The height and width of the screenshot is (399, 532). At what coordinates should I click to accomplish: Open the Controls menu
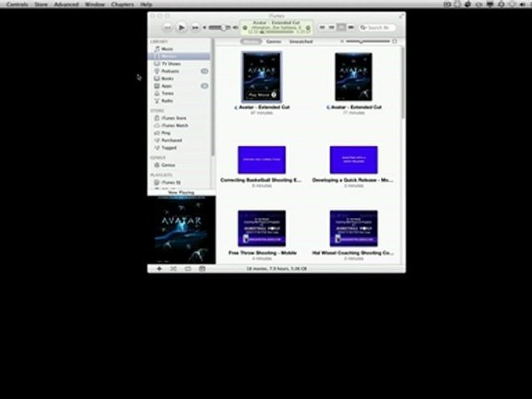(x=17, y=4)
